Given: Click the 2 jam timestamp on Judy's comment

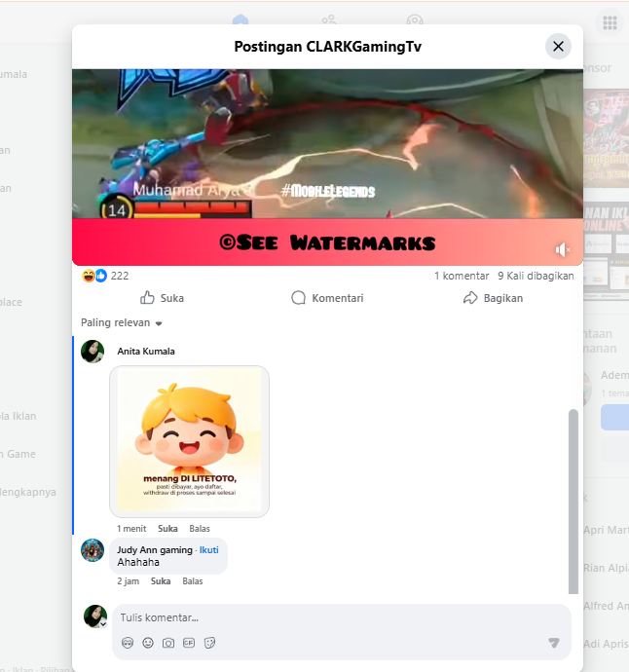Looking at the screenshot, I should tap(129, 581).
